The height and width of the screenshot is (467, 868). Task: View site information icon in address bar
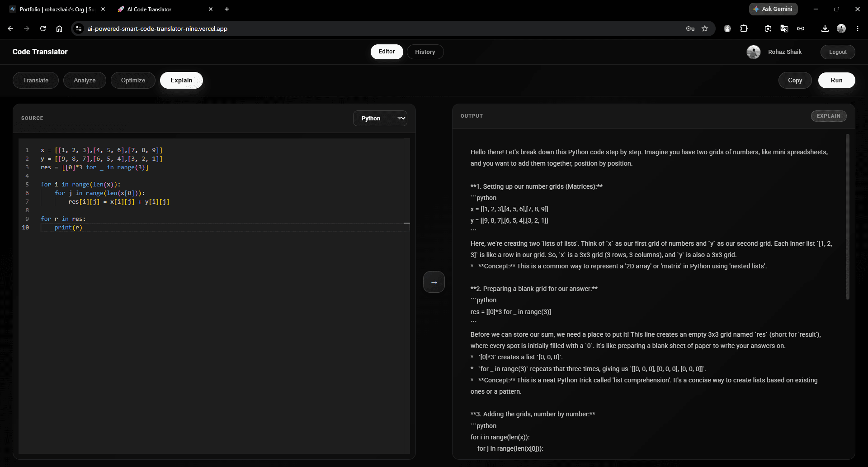coord(79,29)
